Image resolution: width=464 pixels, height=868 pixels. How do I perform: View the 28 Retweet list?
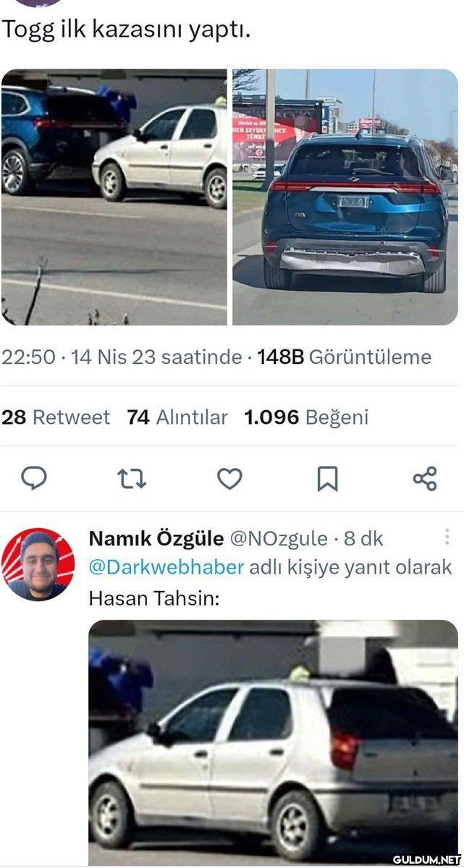pos(56,417)
